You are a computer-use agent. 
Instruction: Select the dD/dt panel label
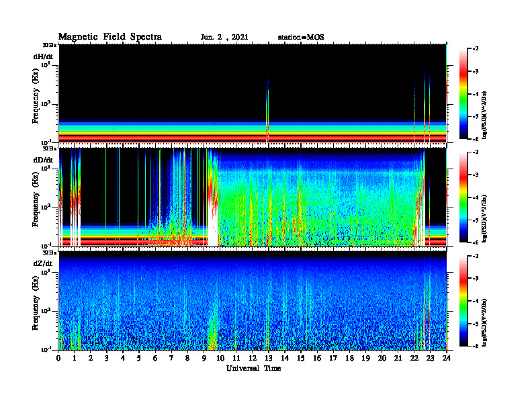tap(43, 160)
